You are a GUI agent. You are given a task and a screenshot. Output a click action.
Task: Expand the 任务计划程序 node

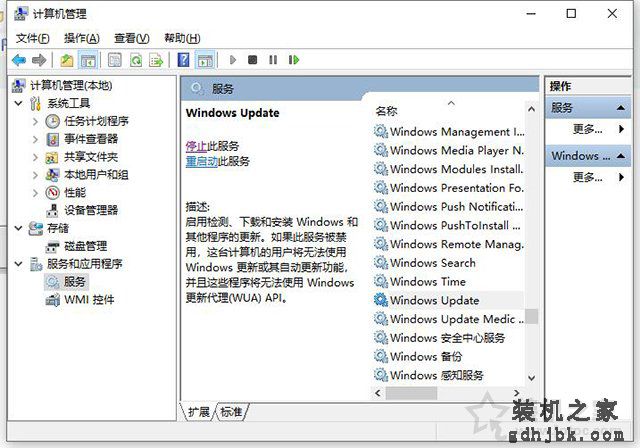[x=36, y=121]
